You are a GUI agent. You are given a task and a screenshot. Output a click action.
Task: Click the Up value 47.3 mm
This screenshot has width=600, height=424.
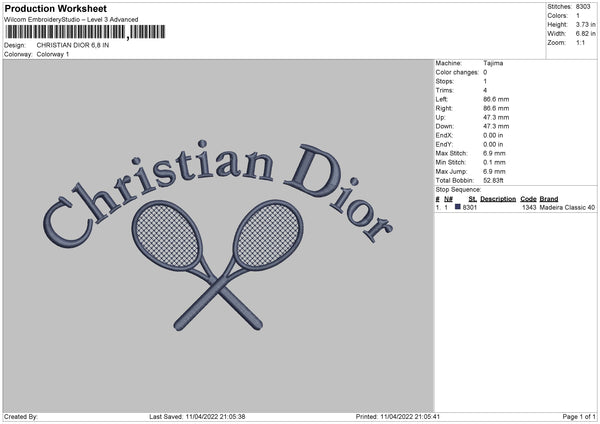click(496, 117)
